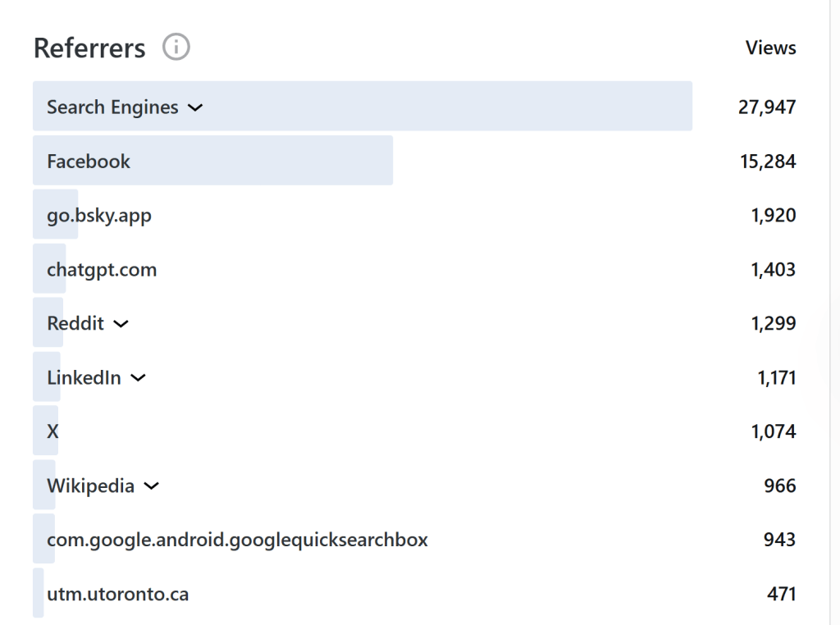Open the Facebook referrer row
This screenshot has height=625, width=840.
(x=89, y=162)
